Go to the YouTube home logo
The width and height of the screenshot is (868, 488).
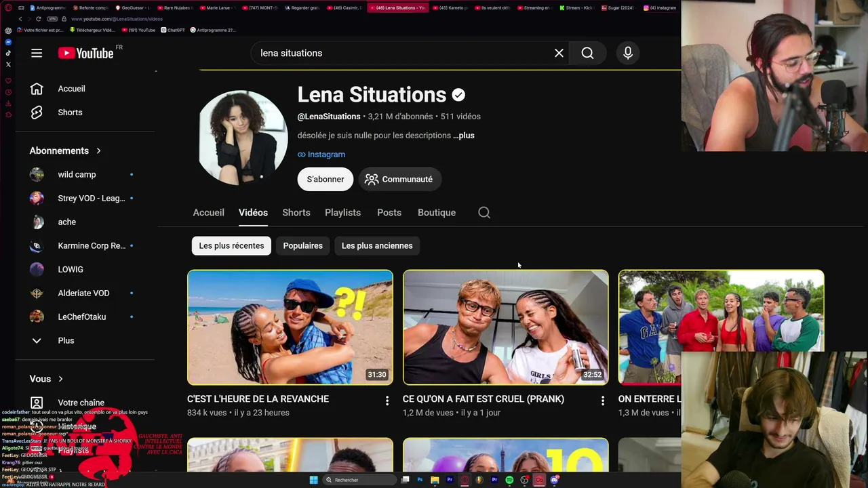point(85,53)
